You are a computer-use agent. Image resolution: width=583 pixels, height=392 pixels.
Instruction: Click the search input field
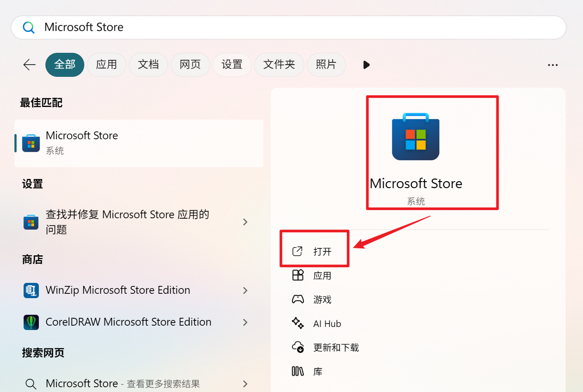coord(289,28)
